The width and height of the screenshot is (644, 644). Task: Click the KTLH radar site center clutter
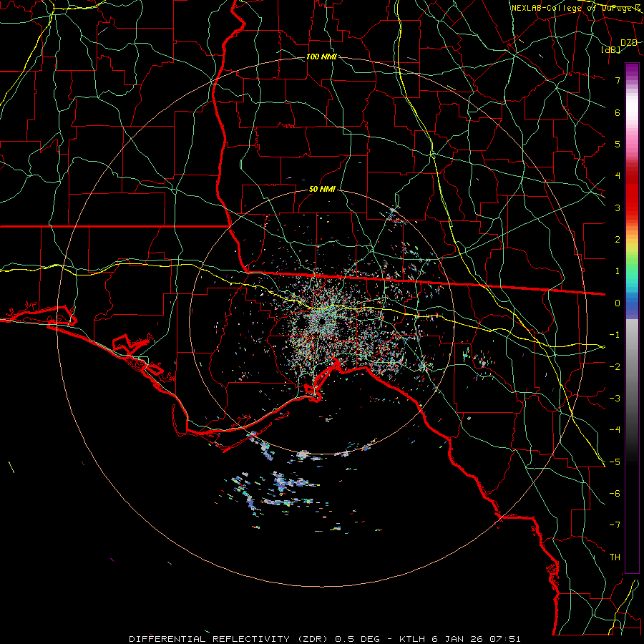point(321,321)
